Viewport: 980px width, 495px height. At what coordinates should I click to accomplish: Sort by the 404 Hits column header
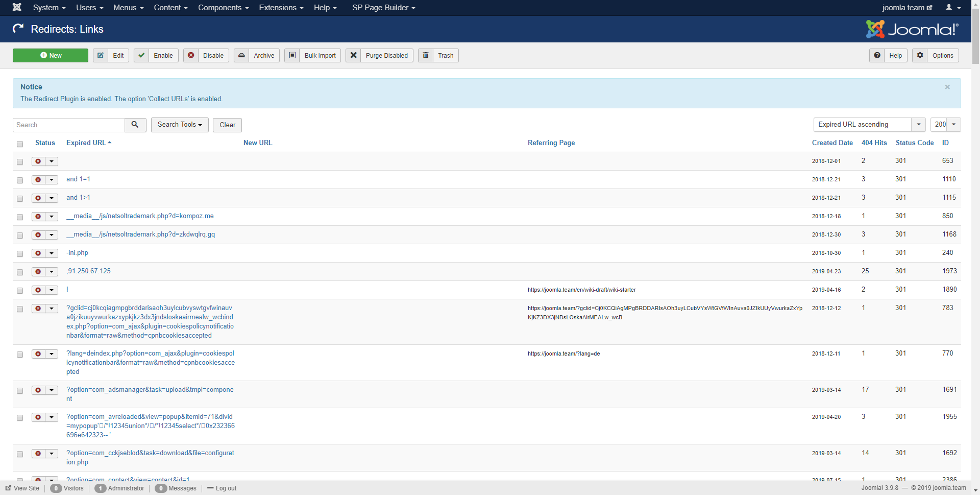(x=874, y=143)
